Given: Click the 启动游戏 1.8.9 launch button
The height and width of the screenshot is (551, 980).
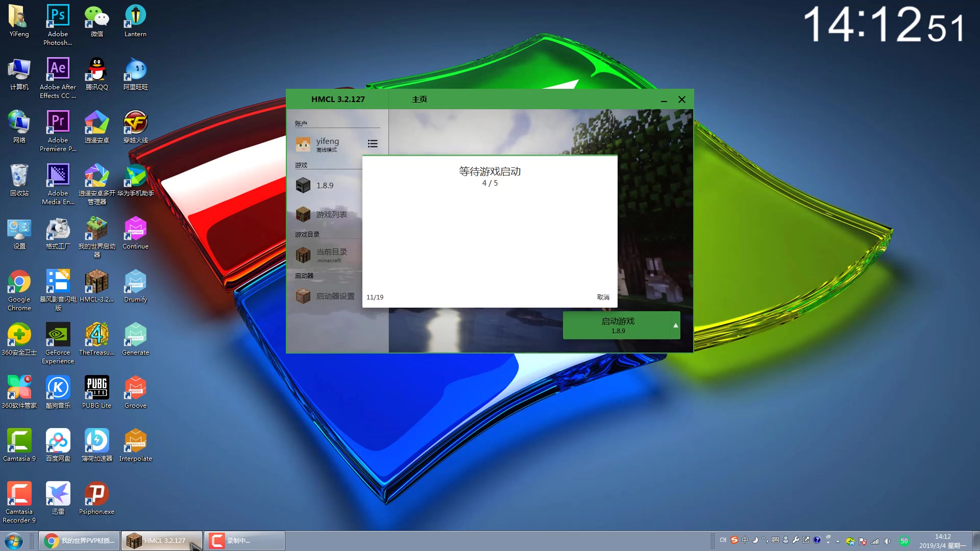Looking at the screenshot, I should [x=618, y=325].
